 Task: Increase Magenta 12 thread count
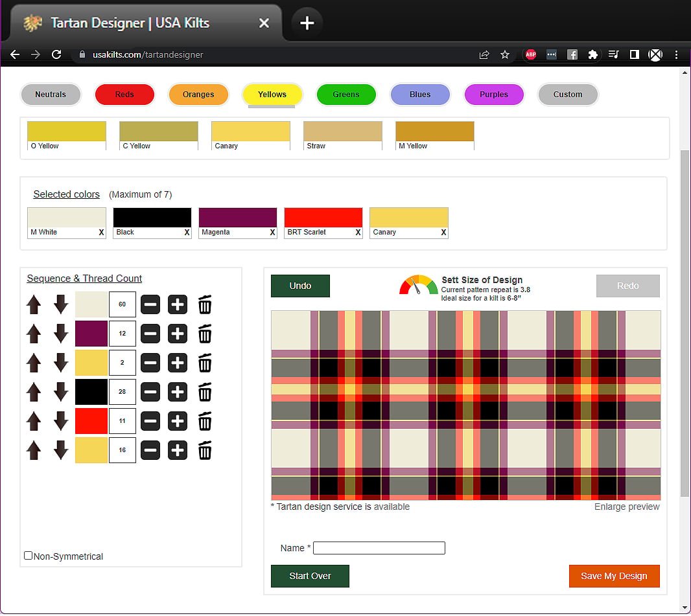[x=178, y=334]
